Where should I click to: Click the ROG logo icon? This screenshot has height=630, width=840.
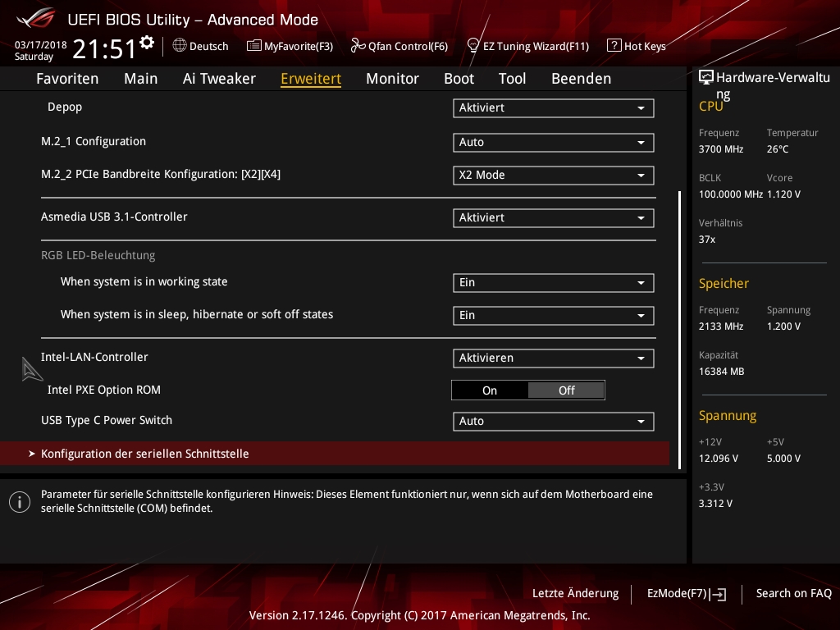click(x=35, y=18)
